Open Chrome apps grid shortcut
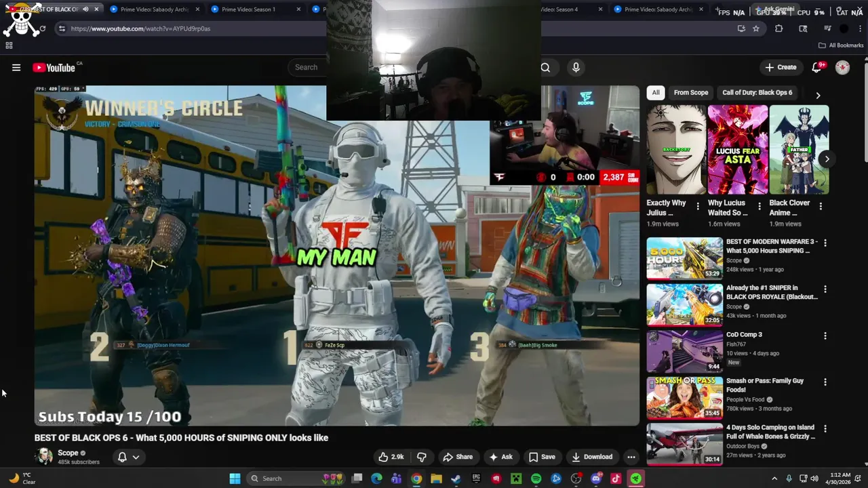 coord(9,45)
